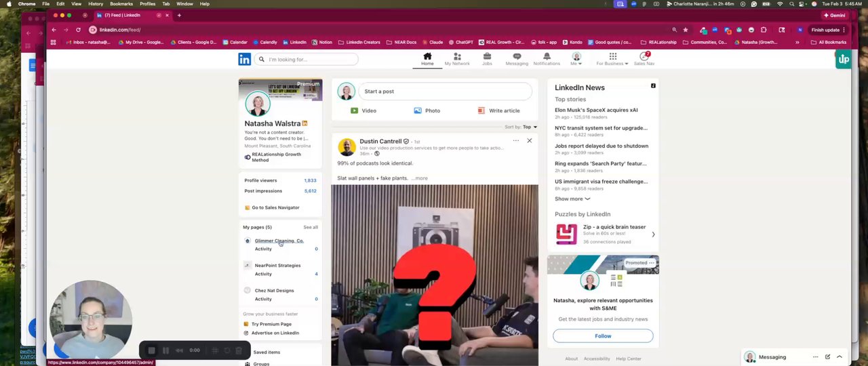Screen dimensions: 868x366
Task: Expand Show more news stories
Action: [572, 199]
